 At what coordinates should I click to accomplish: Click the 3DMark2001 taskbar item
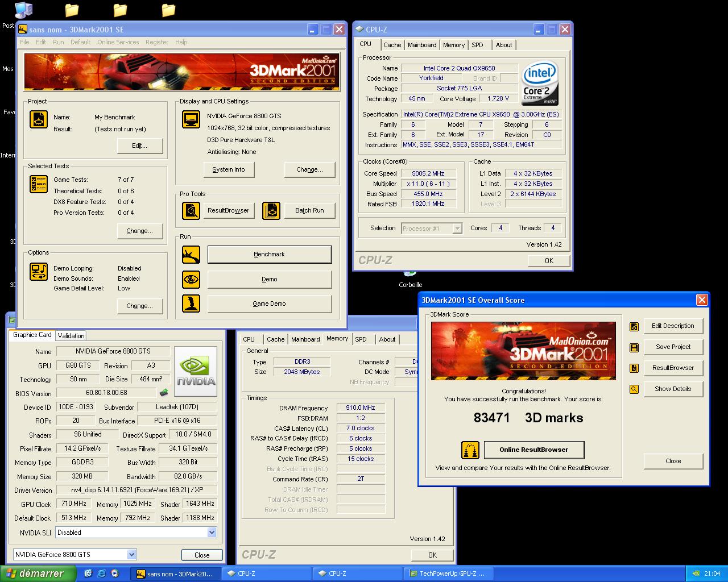tap(175, 573)
